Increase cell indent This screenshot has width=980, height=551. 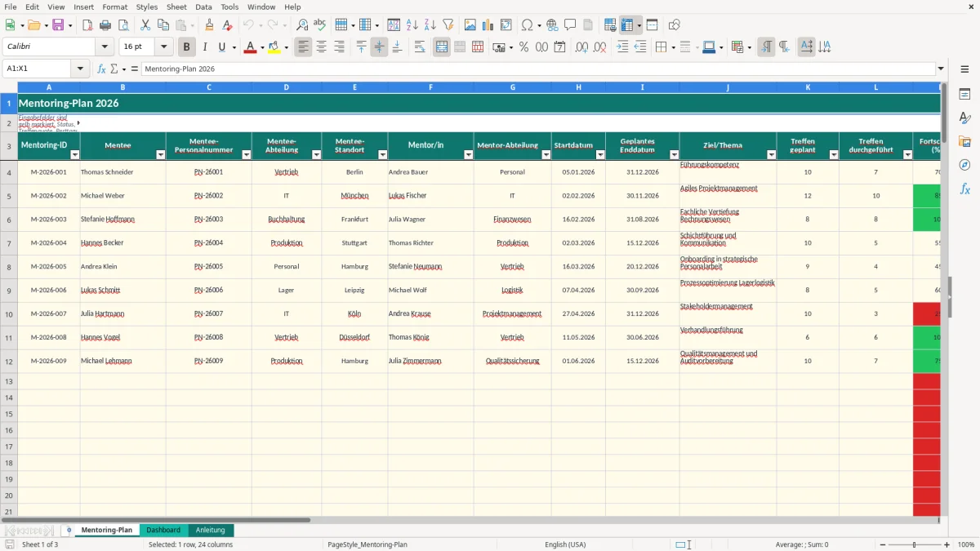pyautogui.click(x=622, y=47)
